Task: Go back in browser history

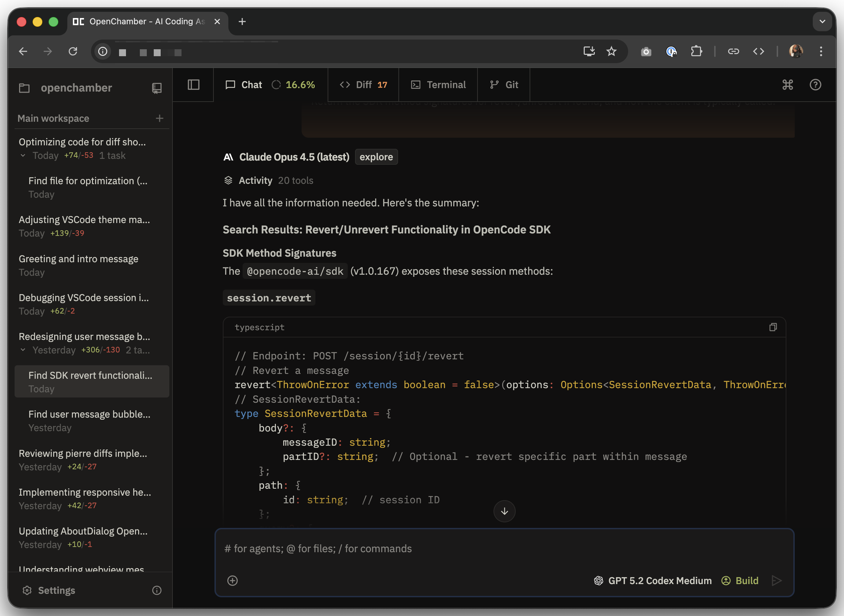Action: [23, 51]
